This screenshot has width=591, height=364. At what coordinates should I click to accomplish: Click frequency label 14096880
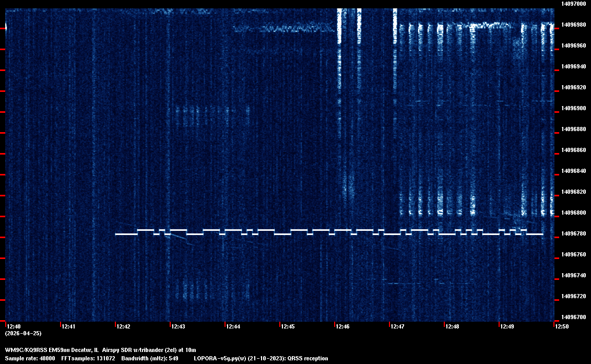(x=574, y=129)
